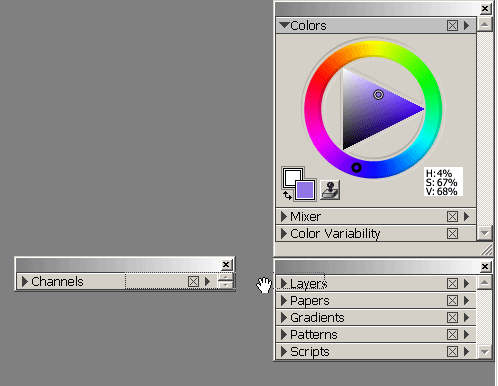This screenshot has width=498, height=386.
Task: Expand the Layers panel triangle
Action: (x=284, y=284)
